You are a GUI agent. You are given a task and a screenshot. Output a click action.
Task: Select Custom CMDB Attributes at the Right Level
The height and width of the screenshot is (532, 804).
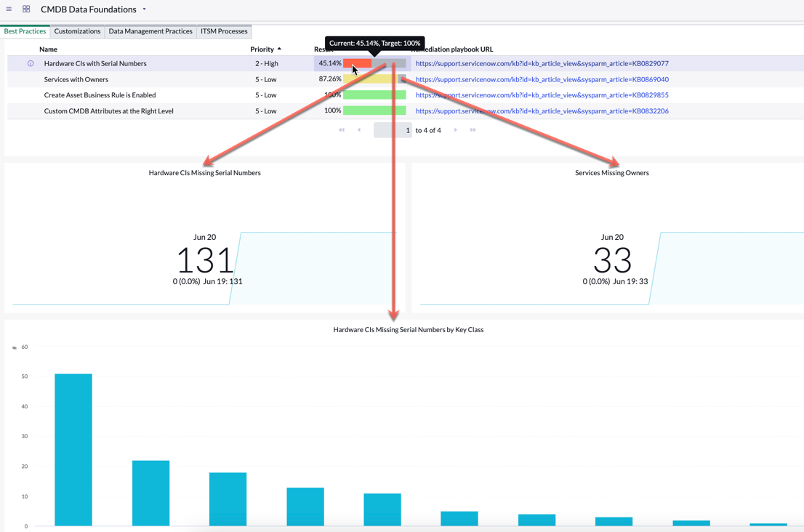click(x=109, y=111)
